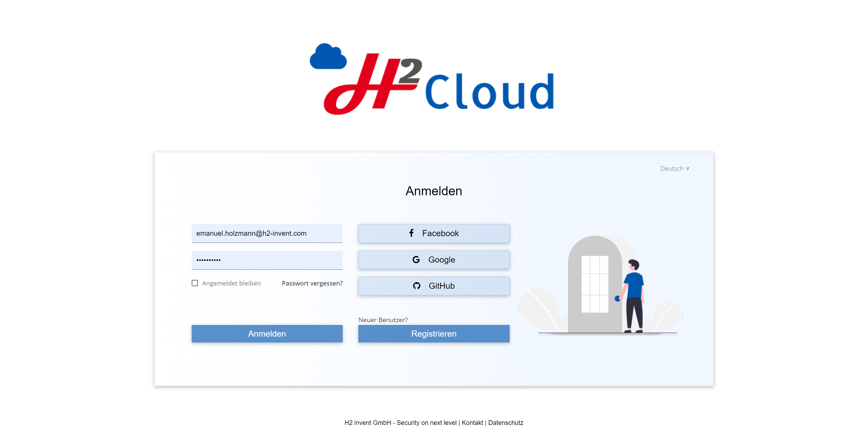Image resolution: width=868 pixels, height=431 pixels.
Task: Open the Kontakt footer link
Action: [472, 423]
